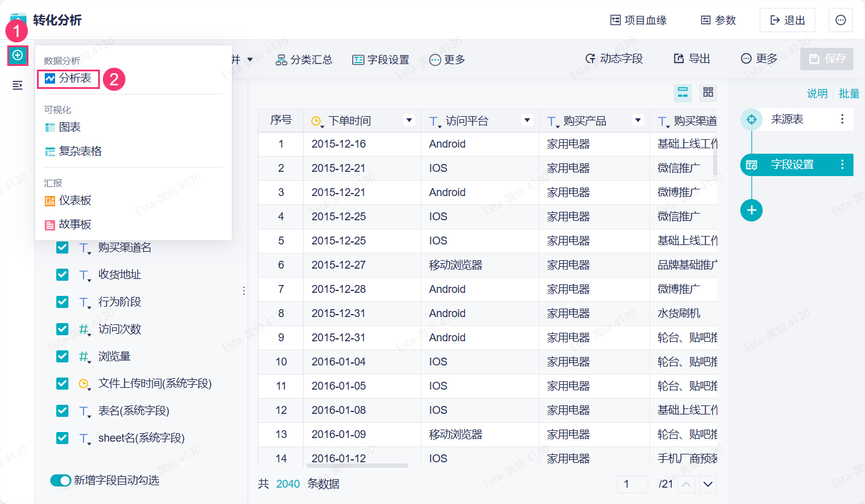Screen dimensions: 865x504
Task: Click the top-right ellipsis more icon
Action: [841, 20]
